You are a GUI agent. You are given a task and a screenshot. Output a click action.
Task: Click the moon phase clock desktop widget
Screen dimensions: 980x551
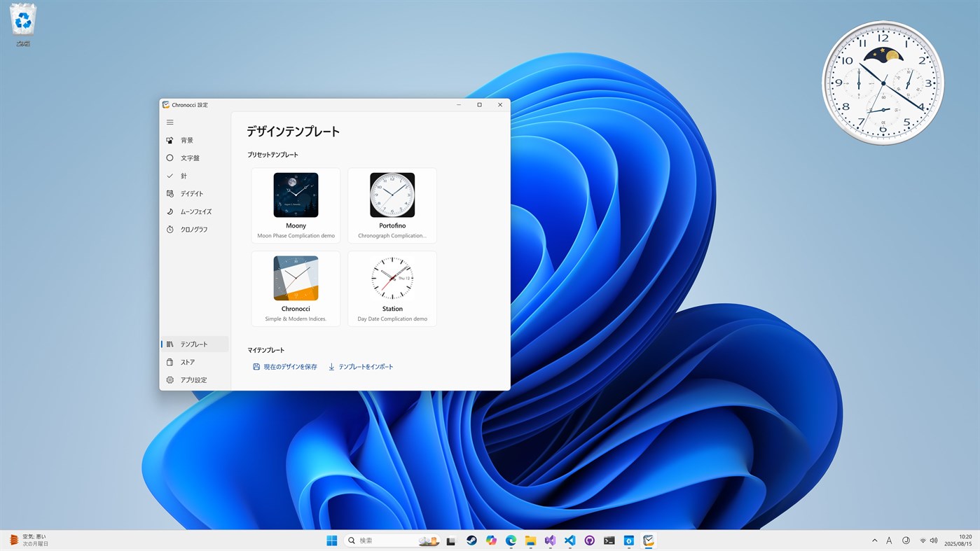pyautogui.click(x=883, y=83)
